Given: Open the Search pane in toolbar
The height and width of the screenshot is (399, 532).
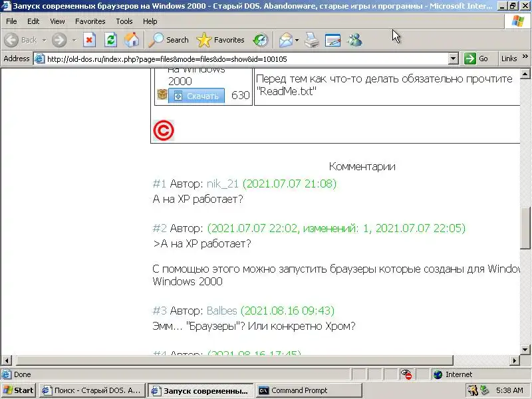Looking at the screenshot, I should point(169,40).
